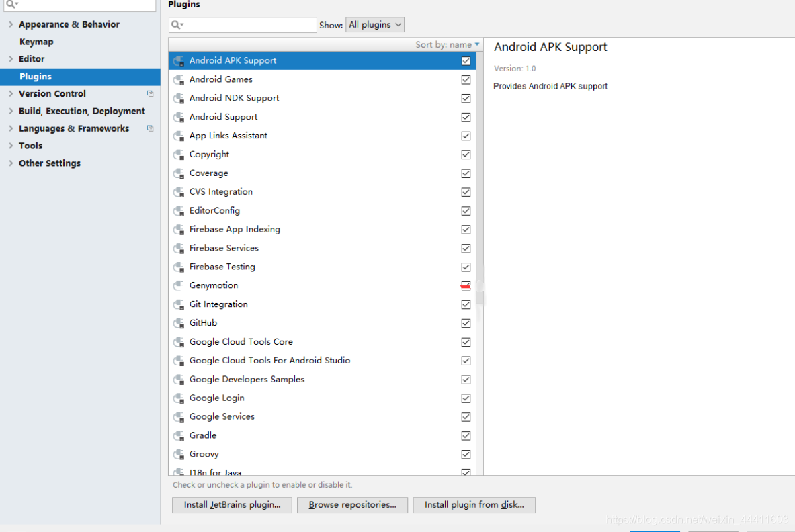Click the Android NDK Support plugin icon
The width and height of the screenshot is (795, 532).
click(179, 98)
